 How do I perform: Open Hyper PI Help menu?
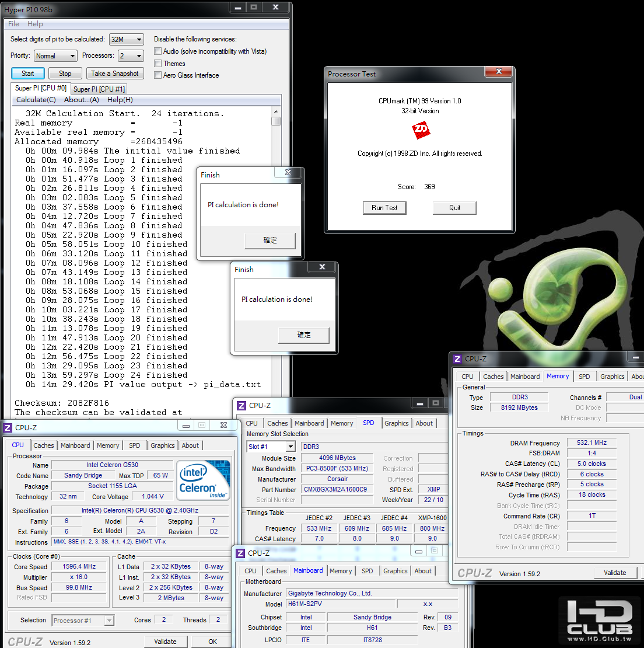(35, 23)
